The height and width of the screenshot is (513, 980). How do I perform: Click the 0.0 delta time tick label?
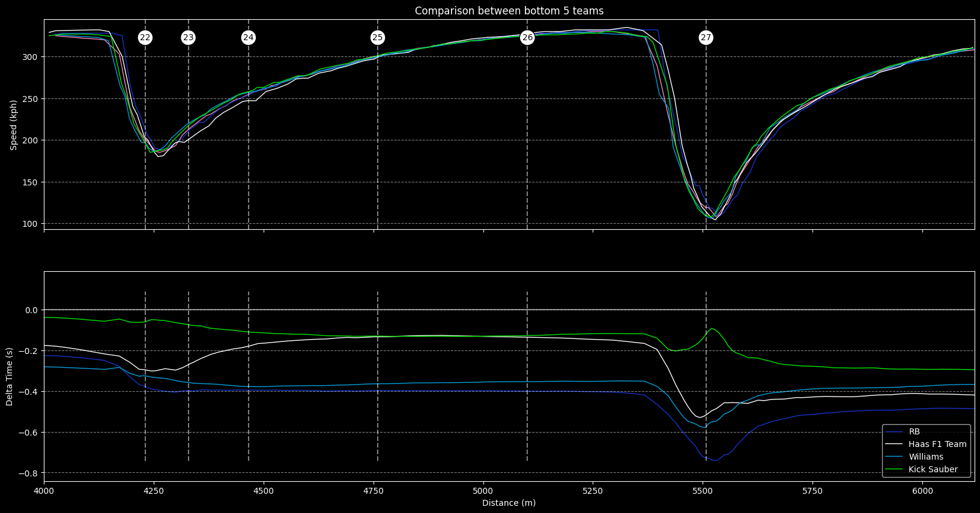[32, 310]
